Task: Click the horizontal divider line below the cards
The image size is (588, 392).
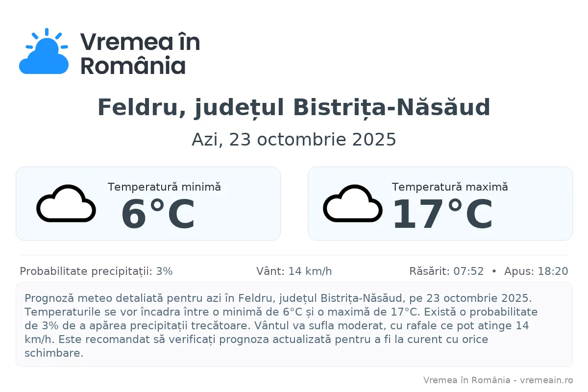Action: point(294,255)
